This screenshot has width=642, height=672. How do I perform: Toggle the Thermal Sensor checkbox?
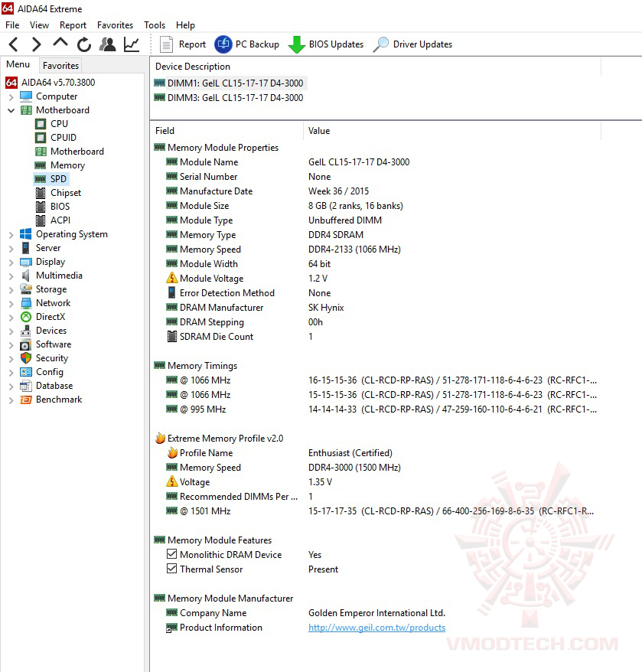(x=171, y=569)
